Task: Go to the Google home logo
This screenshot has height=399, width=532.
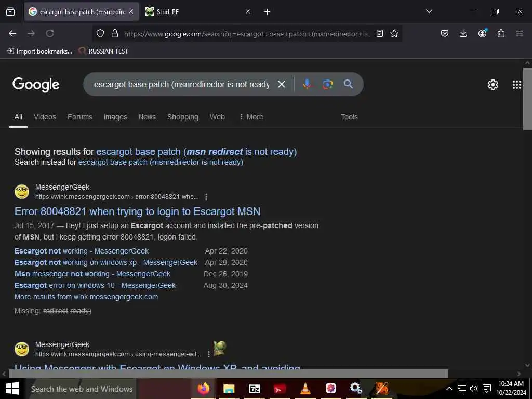Action: 36,84
